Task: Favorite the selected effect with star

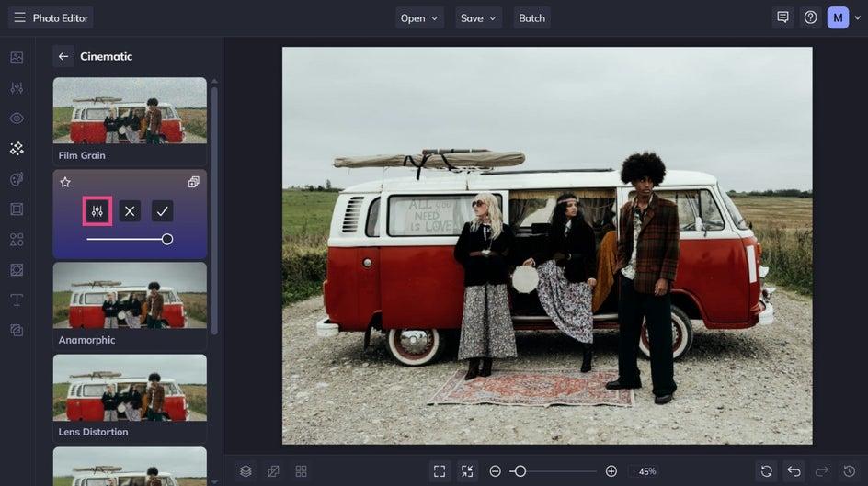Action: (x=65, y=182)
